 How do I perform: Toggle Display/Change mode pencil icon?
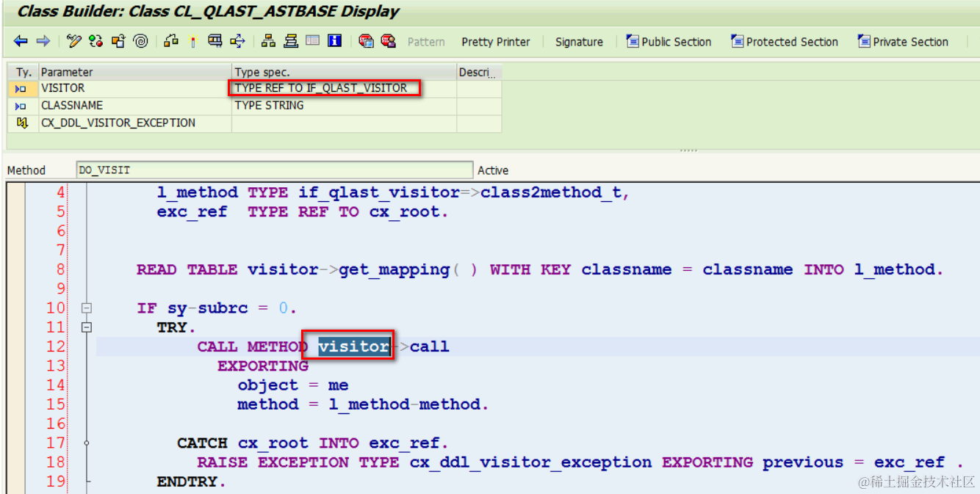coord(73,41)
